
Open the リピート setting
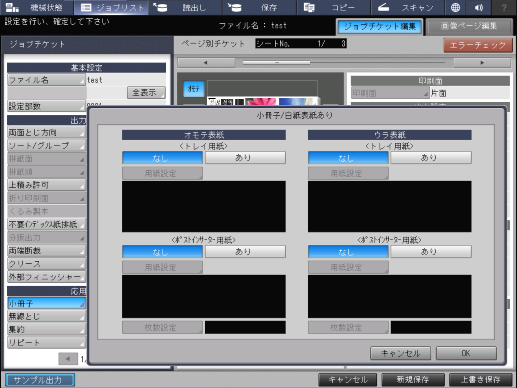pos(46,342)
